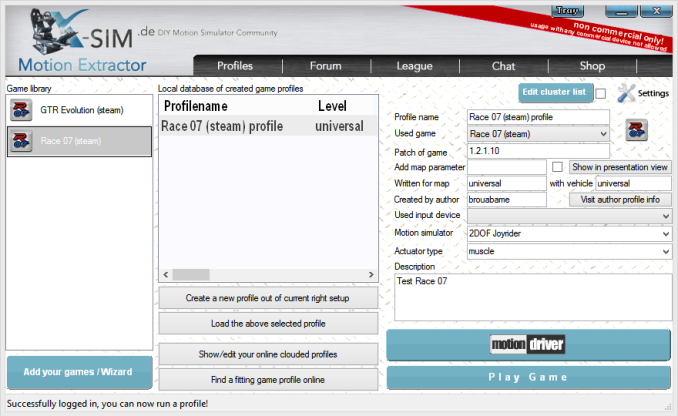Click the universal level cell
This screenshot has width=678, height=416.
pos(339,126)
